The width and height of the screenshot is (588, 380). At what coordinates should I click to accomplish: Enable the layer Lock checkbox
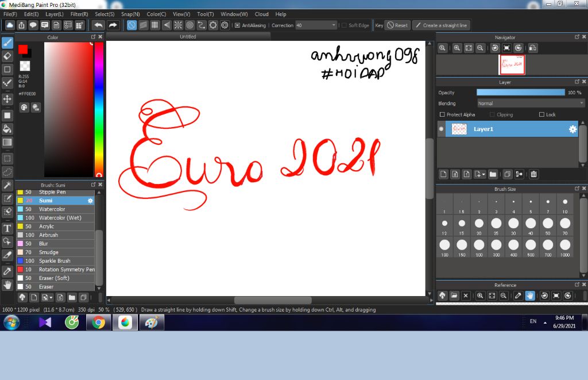(x=541, y=114)
